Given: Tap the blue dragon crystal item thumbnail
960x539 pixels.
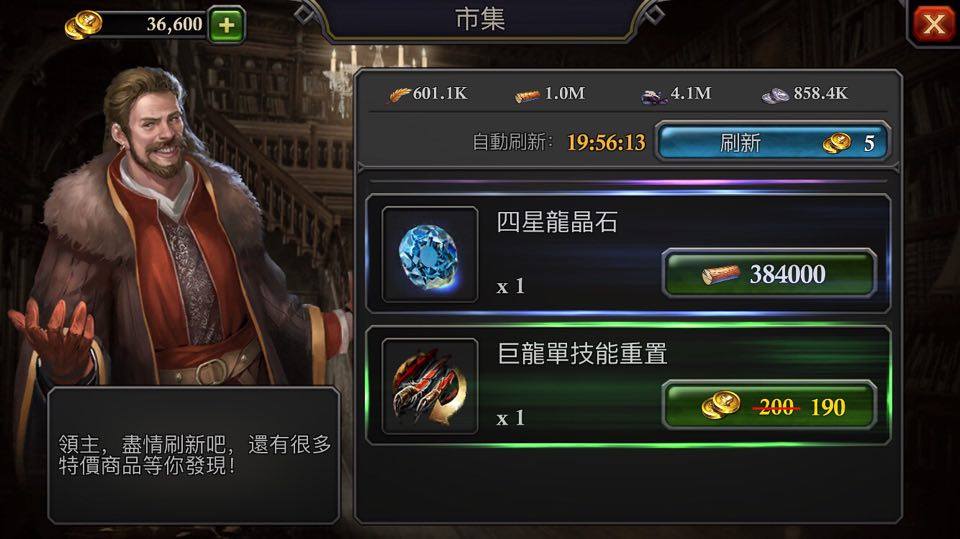Looking at the screenshot, I should [x=430, y=254].
